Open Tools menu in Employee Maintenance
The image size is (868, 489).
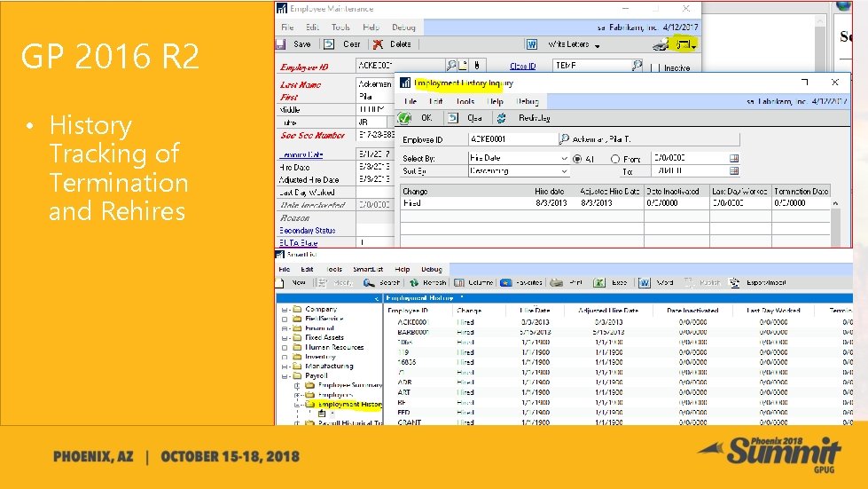(340, 28)
